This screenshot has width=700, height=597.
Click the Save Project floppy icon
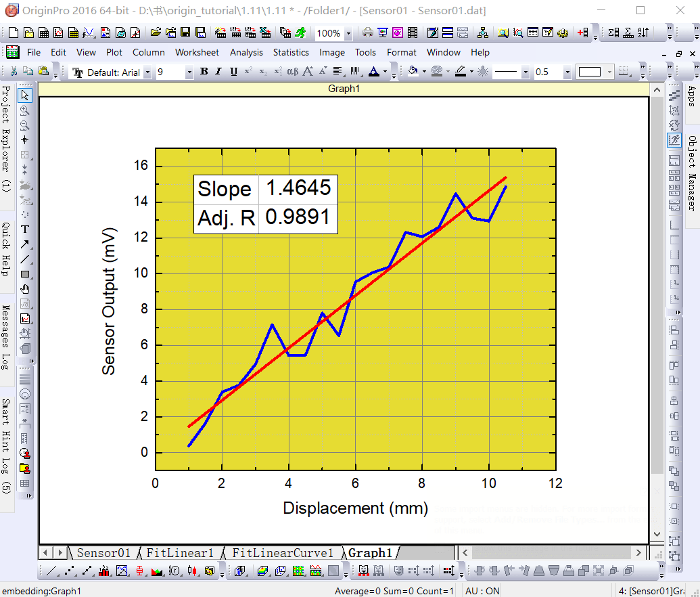pos(185,32)
